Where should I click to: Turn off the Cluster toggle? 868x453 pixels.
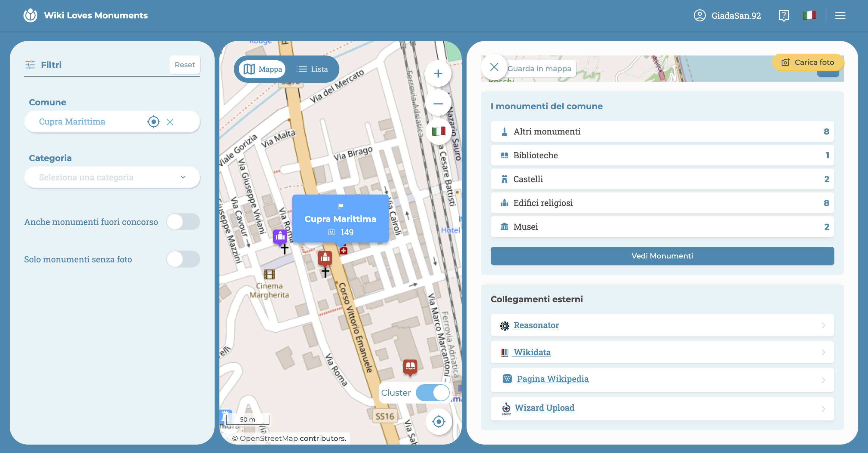coord(432,393)
